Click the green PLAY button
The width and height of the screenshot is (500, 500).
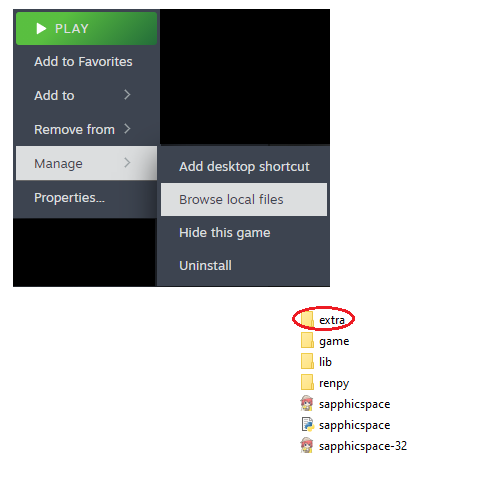[x=86, y=29]
